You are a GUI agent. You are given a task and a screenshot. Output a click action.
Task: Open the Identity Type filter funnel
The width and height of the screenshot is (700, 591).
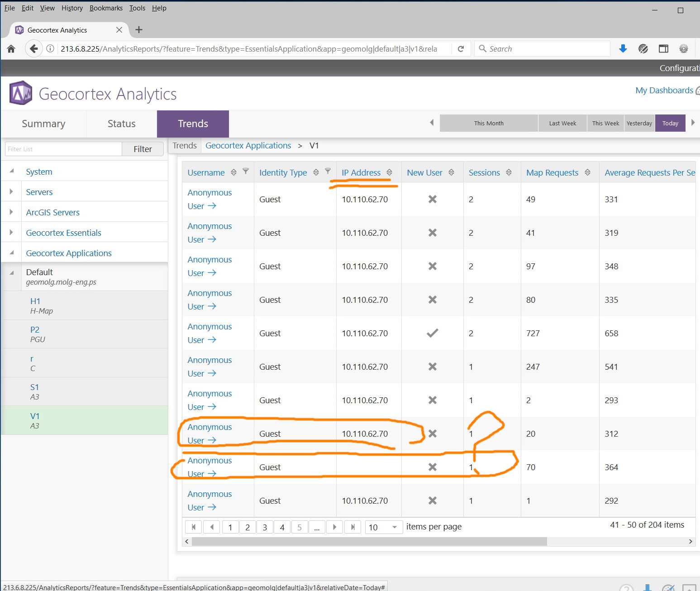[328, 172]
